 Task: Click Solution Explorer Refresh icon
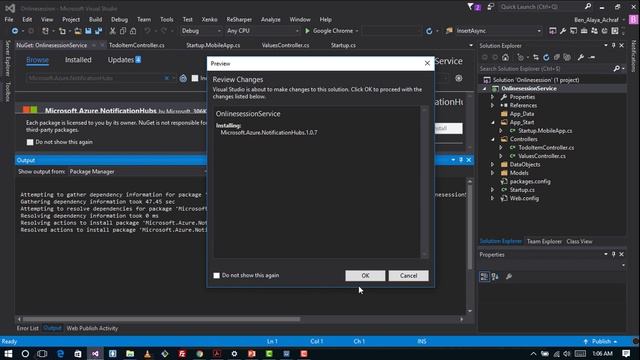546,58
